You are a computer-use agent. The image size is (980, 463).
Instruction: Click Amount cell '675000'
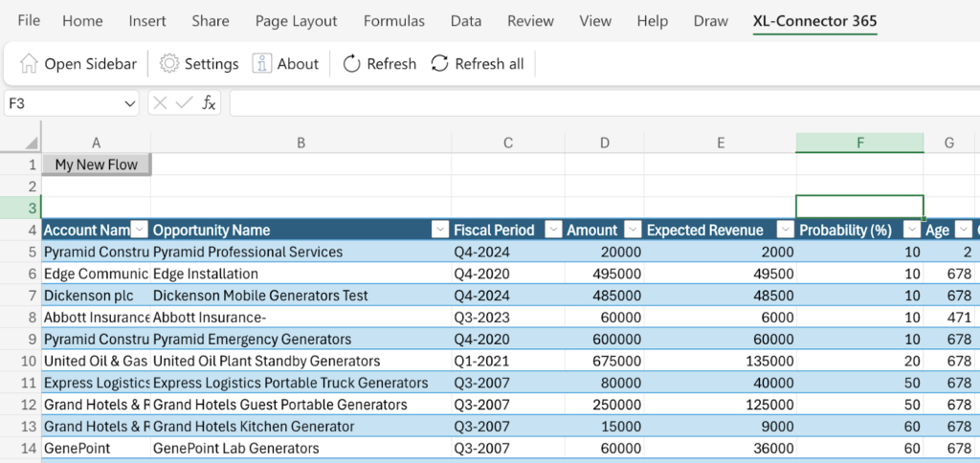[x=605, y=362]
